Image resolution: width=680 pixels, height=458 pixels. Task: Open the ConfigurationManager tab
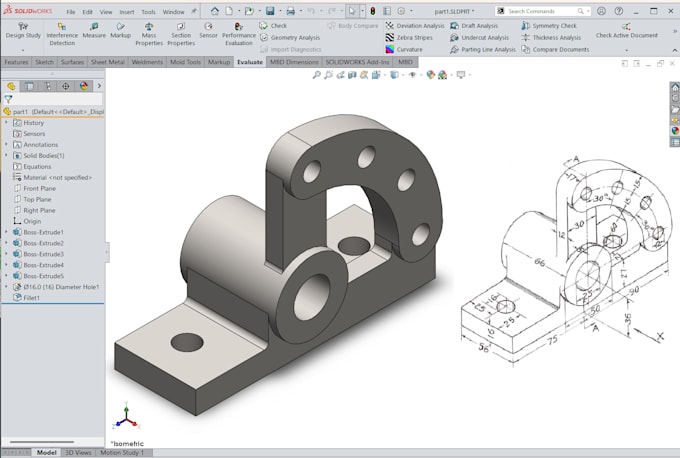(x=47, y=86)
